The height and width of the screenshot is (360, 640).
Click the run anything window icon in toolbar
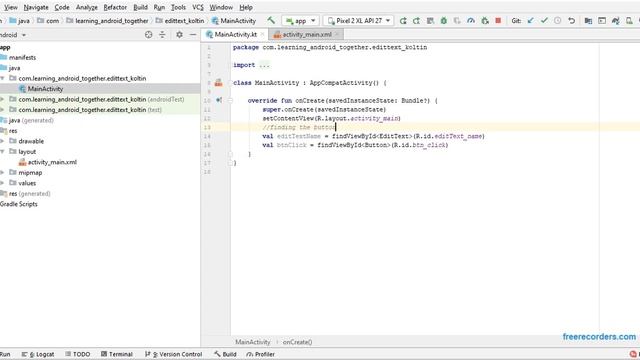coord(602,20)
